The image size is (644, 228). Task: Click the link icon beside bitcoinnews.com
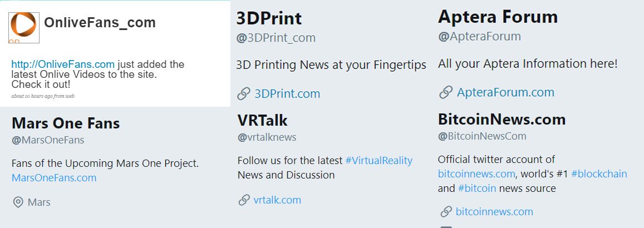[446, 212]
